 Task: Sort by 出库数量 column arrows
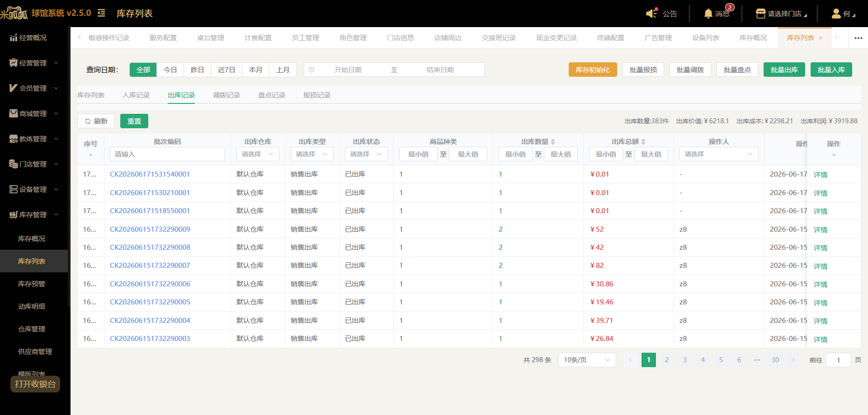(x=553, y=142)
